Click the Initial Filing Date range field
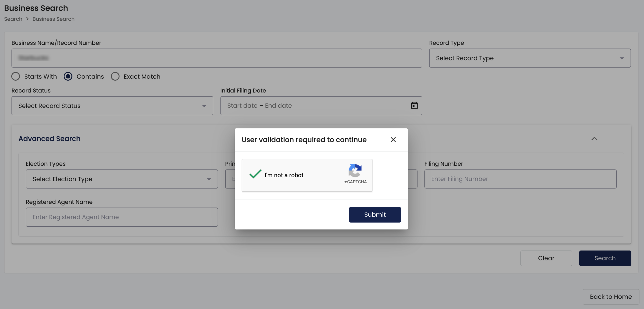644x309 pixels. pyautogui.click(x=321, y=106)
